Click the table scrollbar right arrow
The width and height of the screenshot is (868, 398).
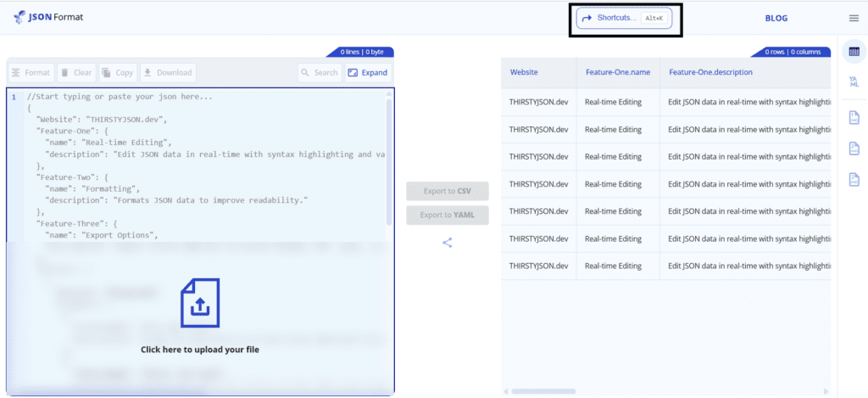tap(826, 391)
